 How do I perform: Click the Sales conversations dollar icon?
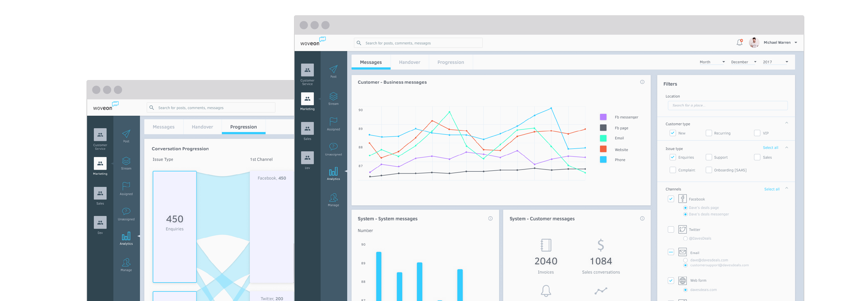point(601,245)
